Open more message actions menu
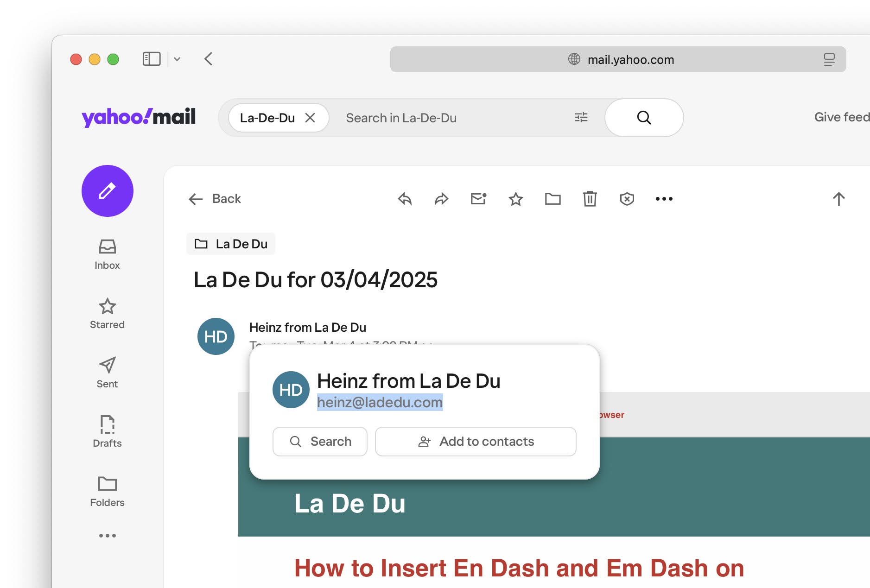 tap(664, 199)
